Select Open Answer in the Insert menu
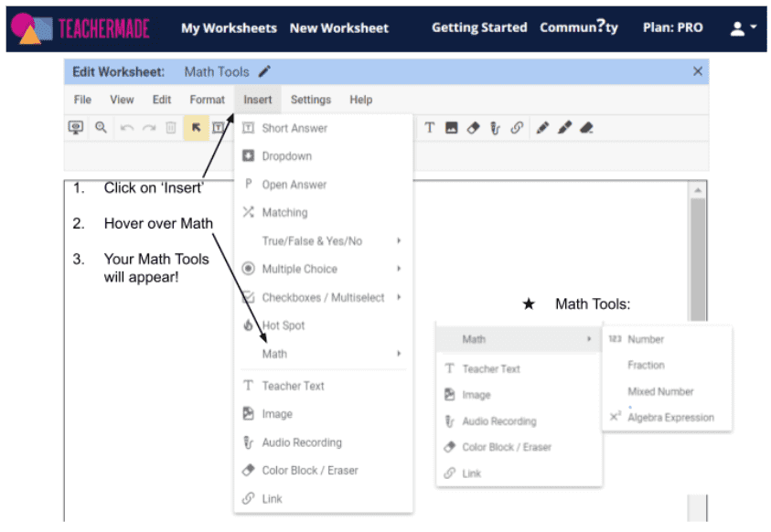Screen dimensions: 771x532 (323, 185)
